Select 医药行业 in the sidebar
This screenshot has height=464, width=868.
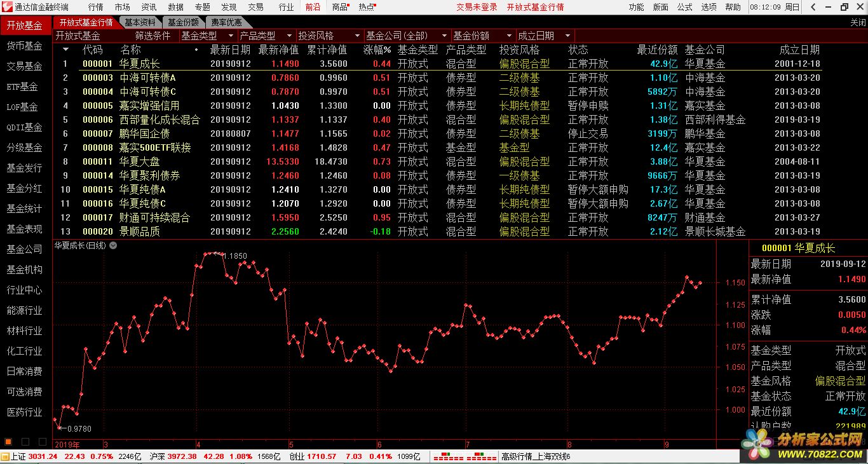pyautogui.click(x=24, y=412)
